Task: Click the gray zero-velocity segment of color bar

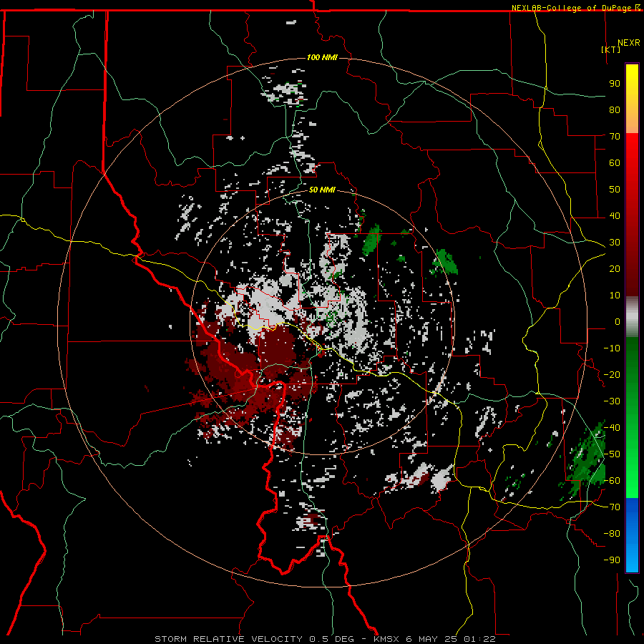Action: (632, 317)
